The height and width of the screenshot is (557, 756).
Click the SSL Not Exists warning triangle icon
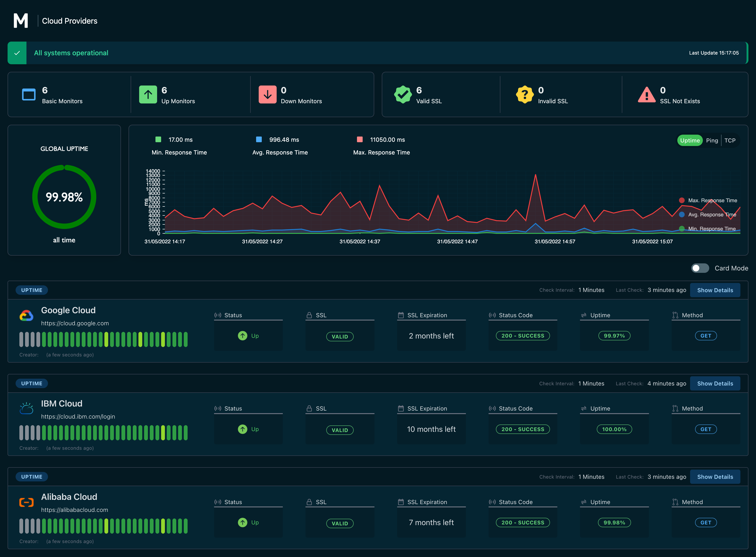click(x=647, y=94)
